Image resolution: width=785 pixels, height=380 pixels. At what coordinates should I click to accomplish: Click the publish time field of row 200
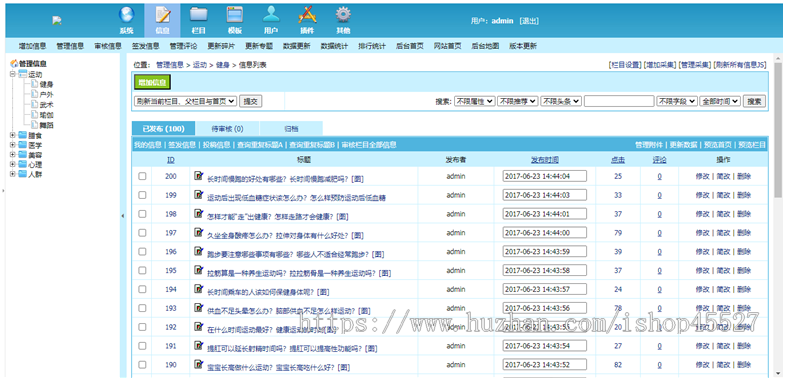[x=545, y=176]
